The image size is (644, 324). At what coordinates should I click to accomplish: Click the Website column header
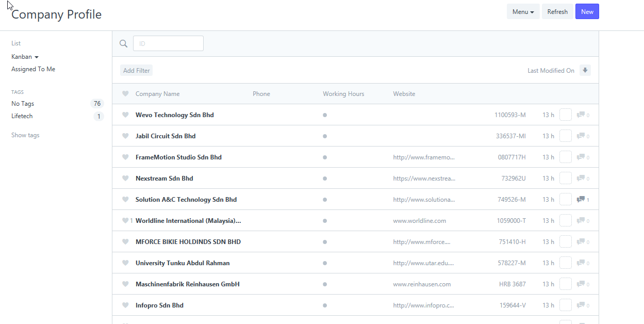point(404,94)
